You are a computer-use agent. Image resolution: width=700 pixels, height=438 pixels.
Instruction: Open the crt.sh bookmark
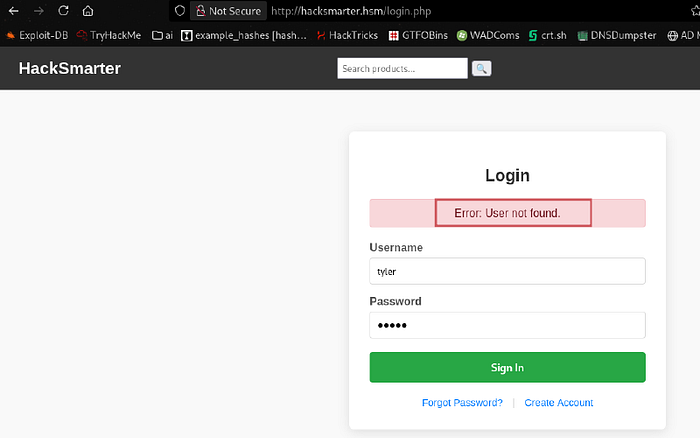click(547, 35)
